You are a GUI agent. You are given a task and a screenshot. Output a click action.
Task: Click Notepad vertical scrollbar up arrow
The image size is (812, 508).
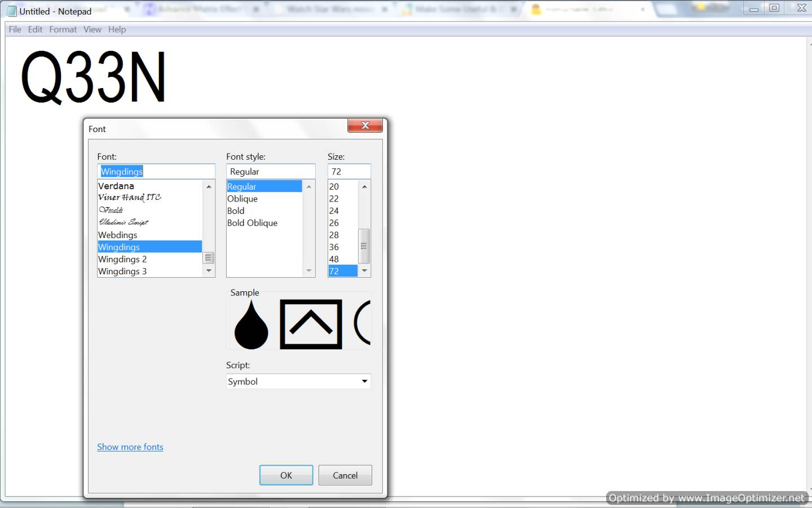click(810, 43)
